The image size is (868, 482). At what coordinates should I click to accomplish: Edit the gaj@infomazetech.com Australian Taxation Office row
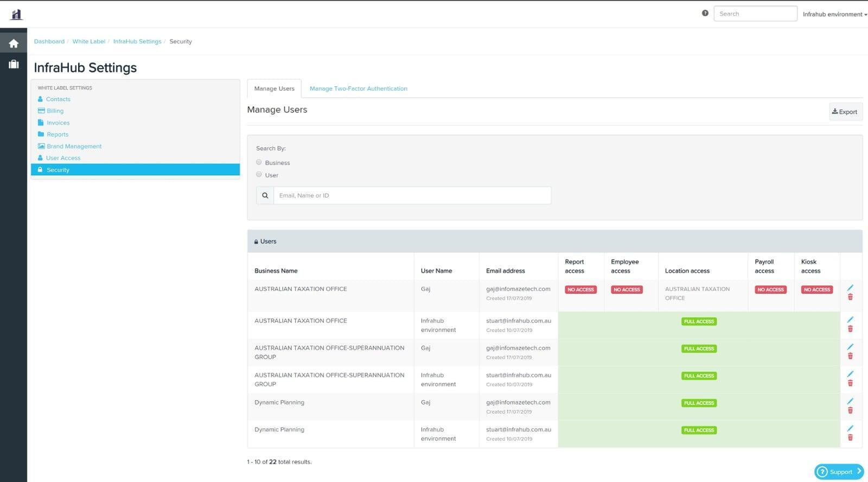coord(850,288)
